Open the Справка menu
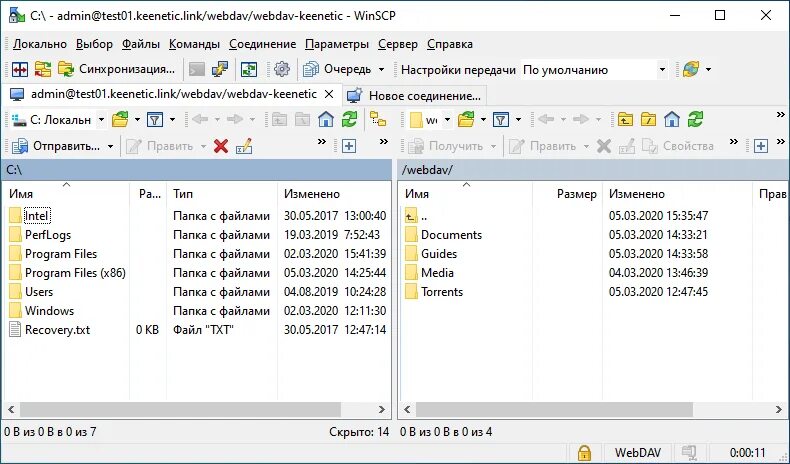Image resolution: width=790 pixels, height=464 pixels. 450,44
